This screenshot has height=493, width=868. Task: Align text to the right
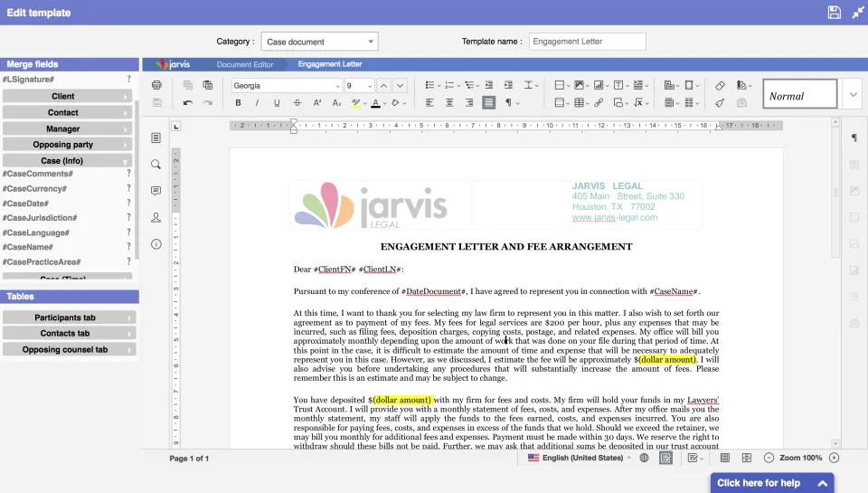[x=469, y=103]
